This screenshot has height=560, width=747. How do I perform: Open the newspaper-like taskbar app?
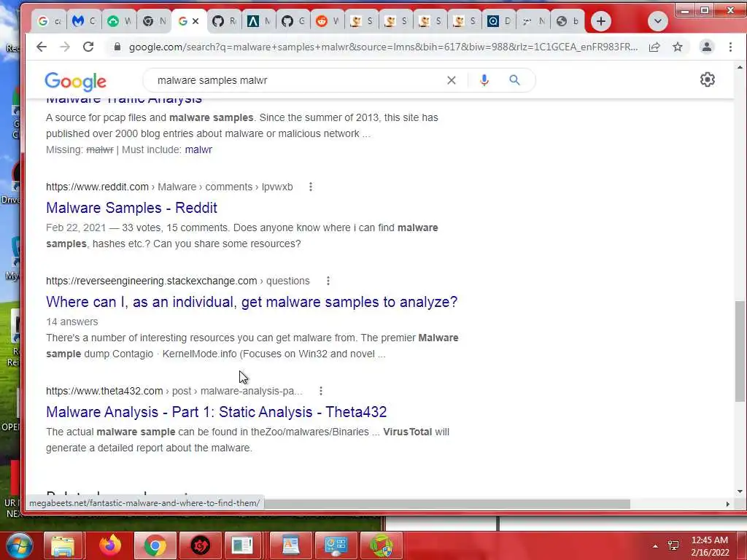pyautogui.click(x=242, y=545)
